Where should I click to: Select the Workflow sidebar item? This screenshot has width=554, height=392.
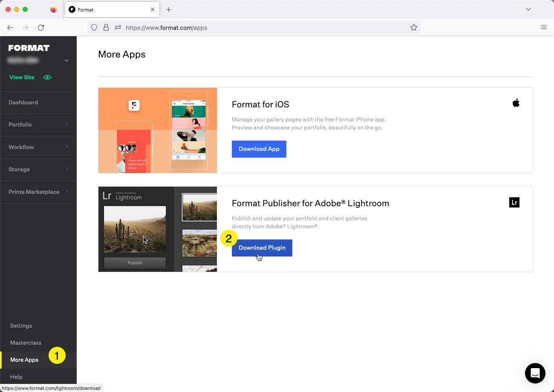[38, 147]
